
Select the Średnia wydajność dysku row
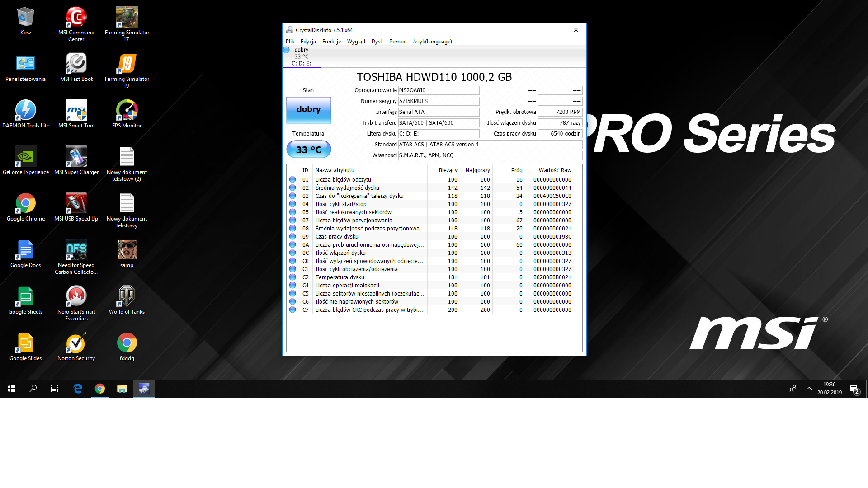[x=431, y=188]
